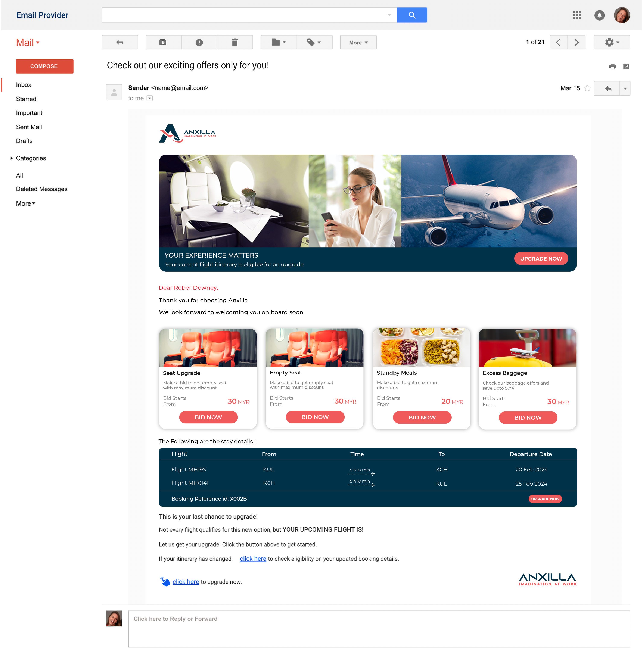Click the Standby Meals food image
Screen dimensions: 643x672
[x=421, y=347]
